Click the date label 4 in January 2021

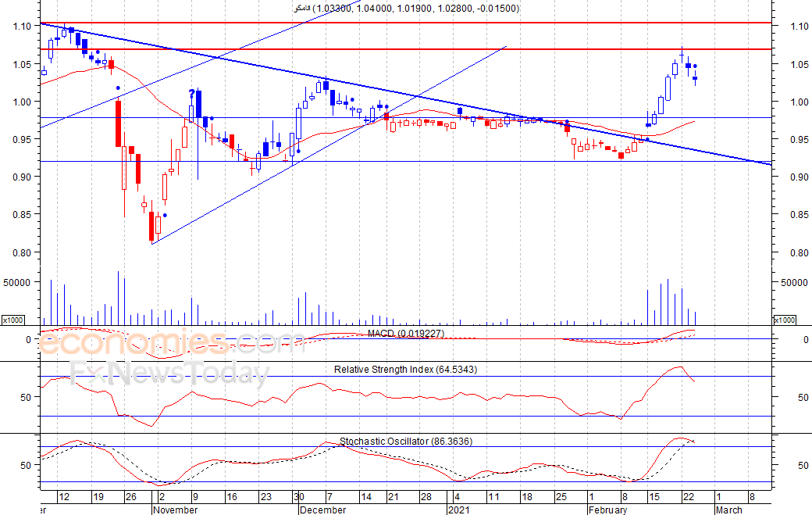point(457,497)
